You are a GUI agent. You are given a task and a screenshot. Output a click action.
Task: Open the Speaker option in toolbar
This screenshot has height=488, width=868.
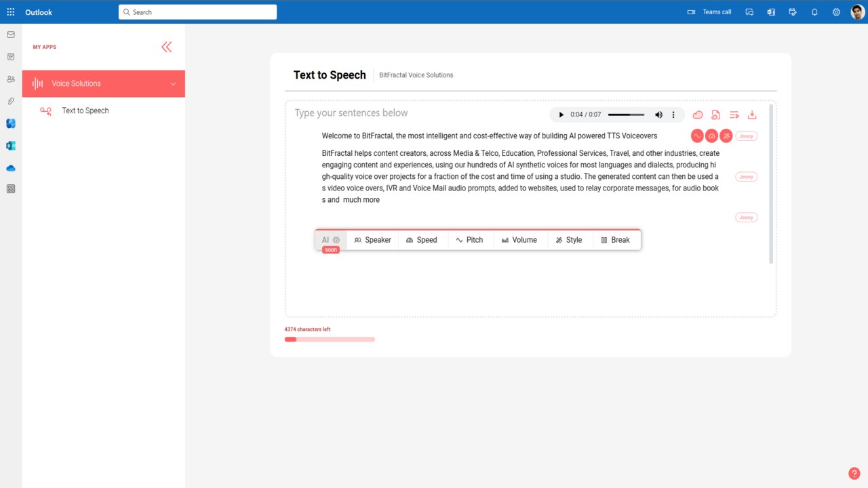coord(373,240)
